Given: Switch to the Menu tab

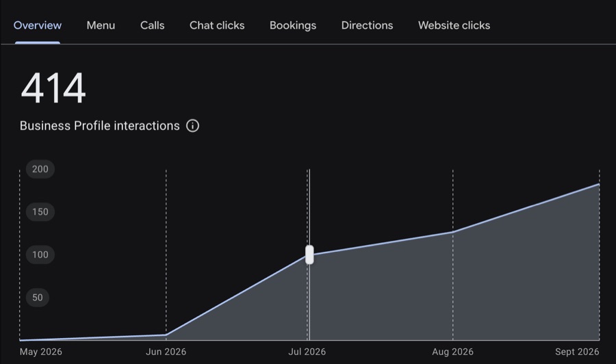Looking at the screenshot, I should point(101,25).
